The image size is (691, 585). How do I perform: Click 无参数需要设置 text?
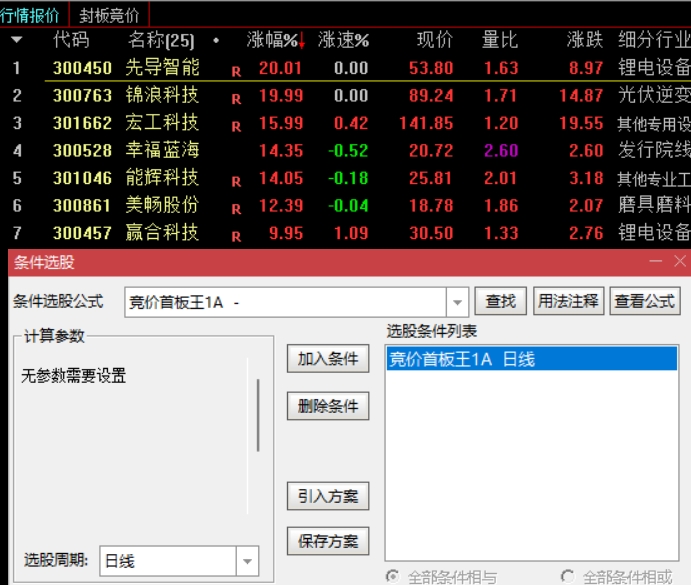[74, 376]
